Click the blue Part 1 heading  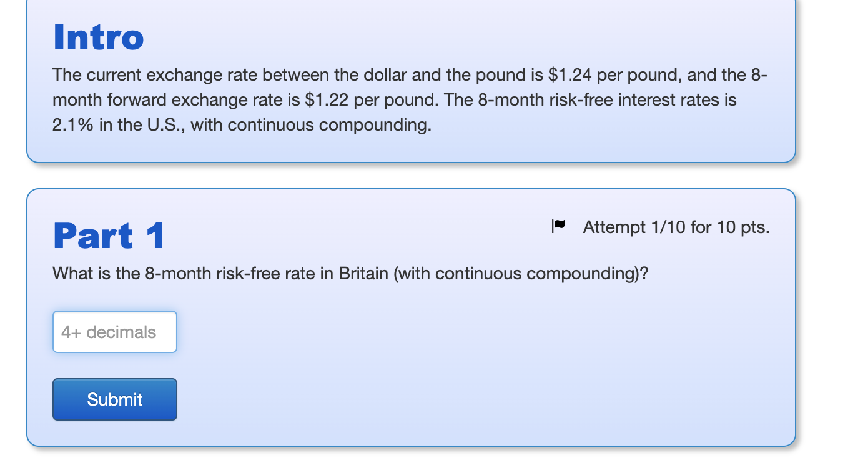[109, 236]
